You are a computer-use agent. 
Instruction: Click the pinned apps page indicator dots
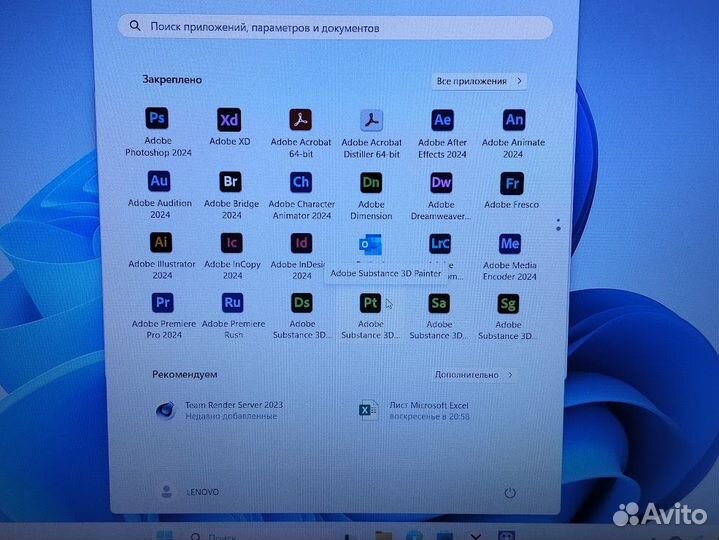tap(558, 225)
